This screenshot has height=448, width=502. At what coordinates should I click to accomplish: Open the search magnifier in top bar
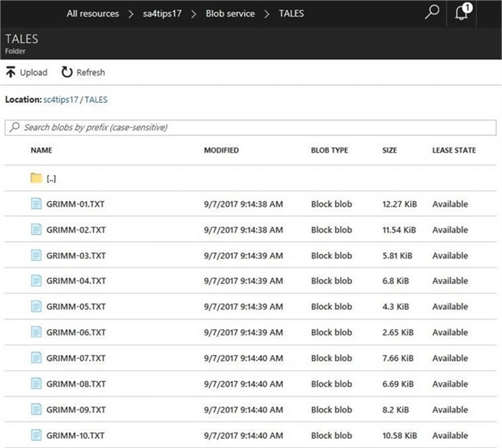pyautogui.click(x=432, y=12)
